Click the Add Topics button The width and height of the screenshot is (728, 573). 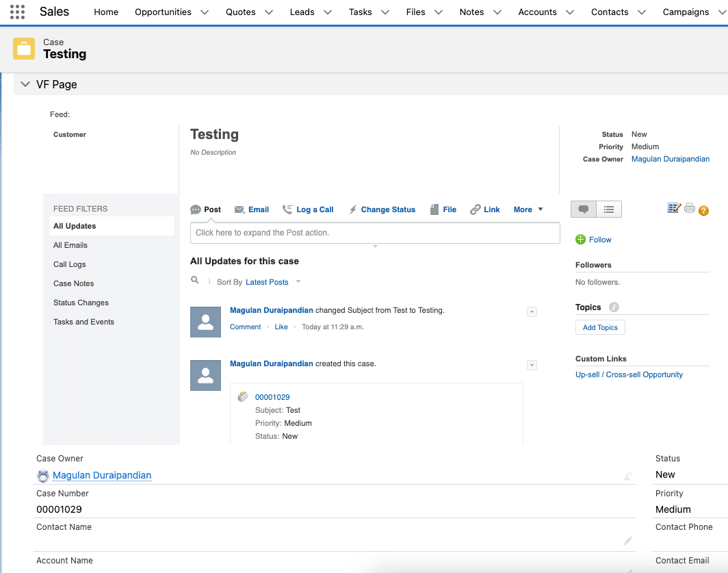[x=600, y=327]
